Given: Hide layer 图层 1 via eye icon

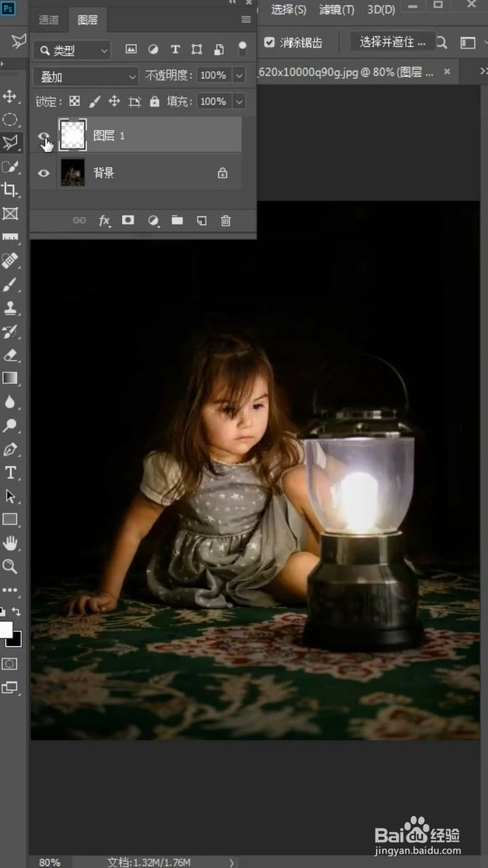Looking at the screenshot, I should tap(44, 136).
